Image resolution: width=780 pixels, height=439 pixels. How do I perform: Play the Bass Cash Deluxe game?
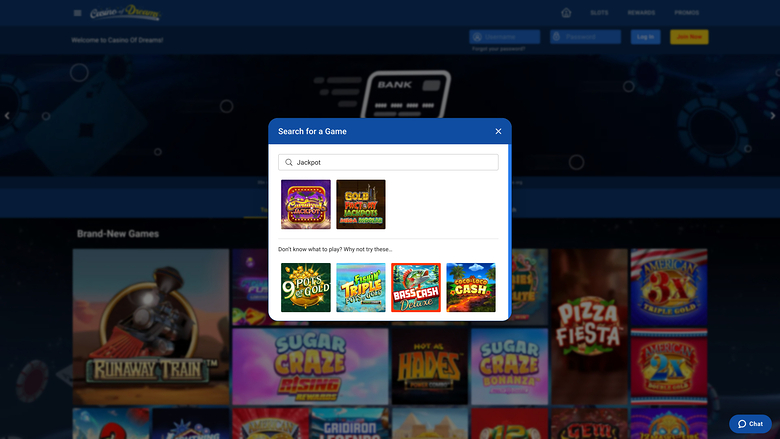pyautogui.click(x=416, y=288)
